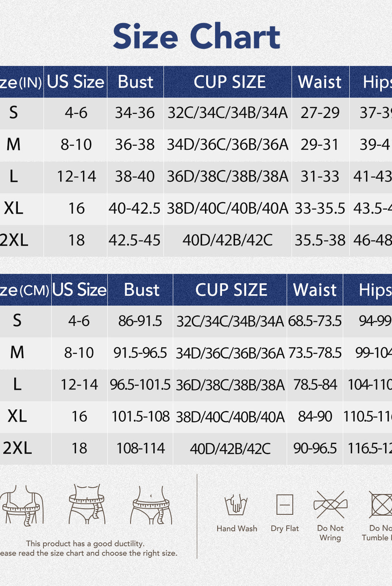Image resolution: width=392 pixels, height=586 pixels.
Task: Click the hips measurement illustration icon
Action: [152, 505]
